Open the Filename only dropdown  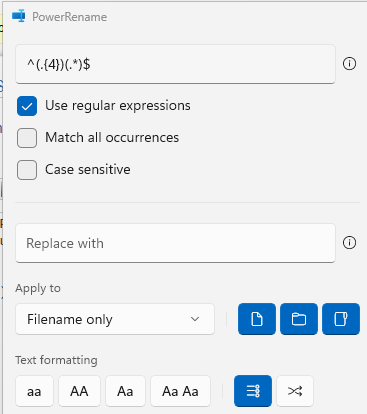(115, 319)
